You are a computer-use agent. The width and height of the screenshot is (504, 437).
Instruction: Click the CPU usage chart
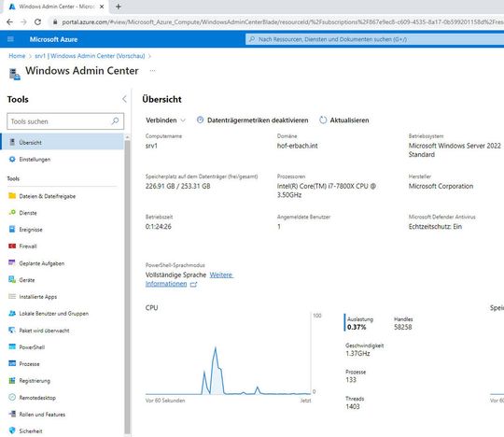point(228,354)
